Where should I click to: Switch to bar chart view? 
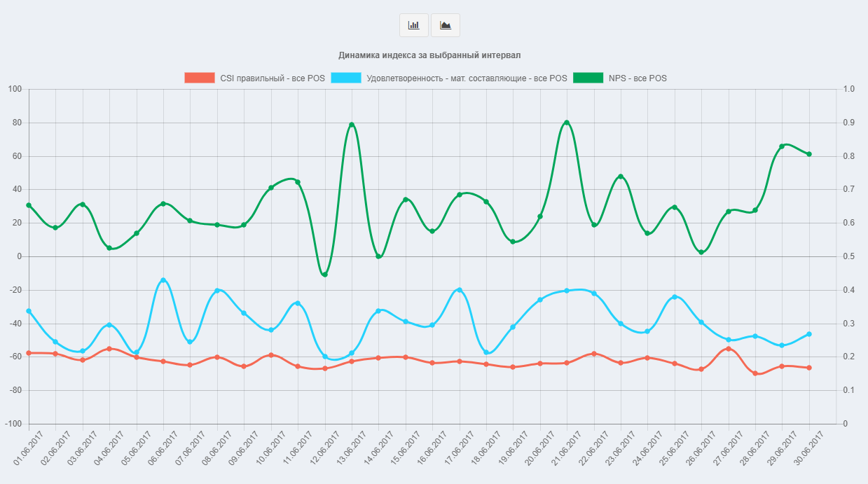point(413,25)
